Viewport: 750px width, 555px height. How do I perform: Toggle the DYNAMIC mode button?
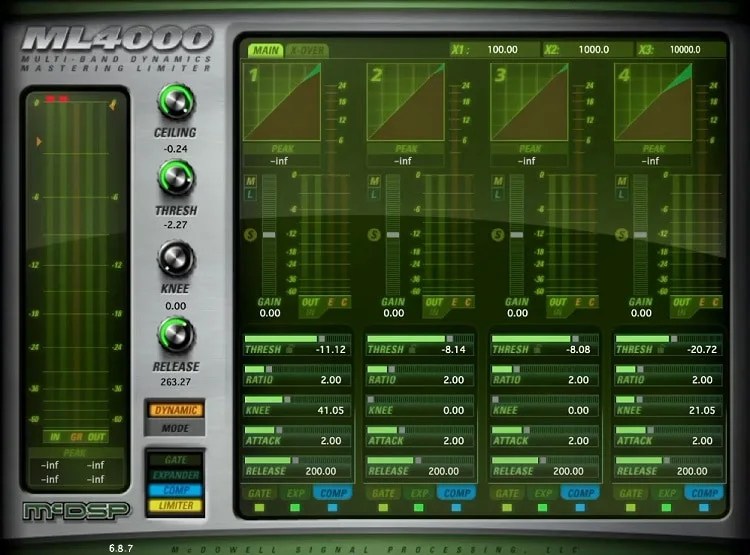[176, 410]
